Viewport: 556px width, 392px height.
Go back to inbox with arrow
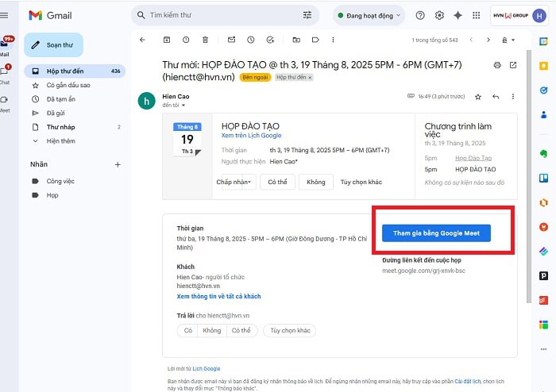[x=142, y=39]
